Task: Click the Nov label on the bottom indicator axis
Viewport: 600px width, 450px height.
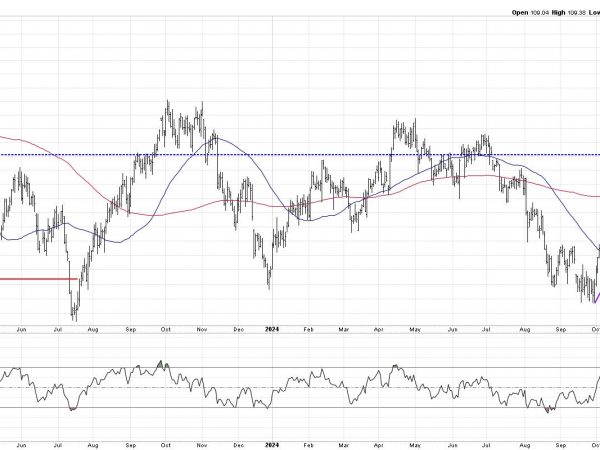Action: (202, 445)
